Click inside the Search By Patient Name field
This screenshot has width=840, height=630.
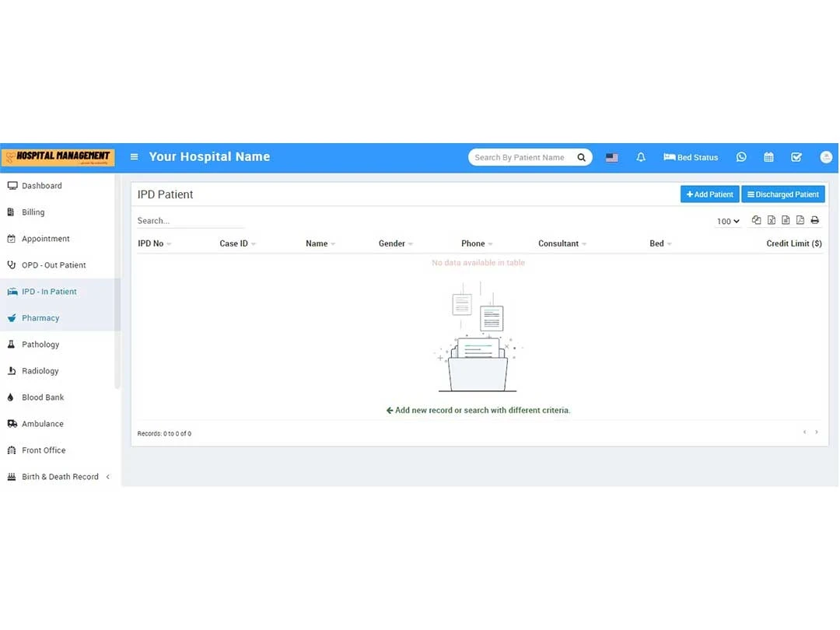(521, 157)
